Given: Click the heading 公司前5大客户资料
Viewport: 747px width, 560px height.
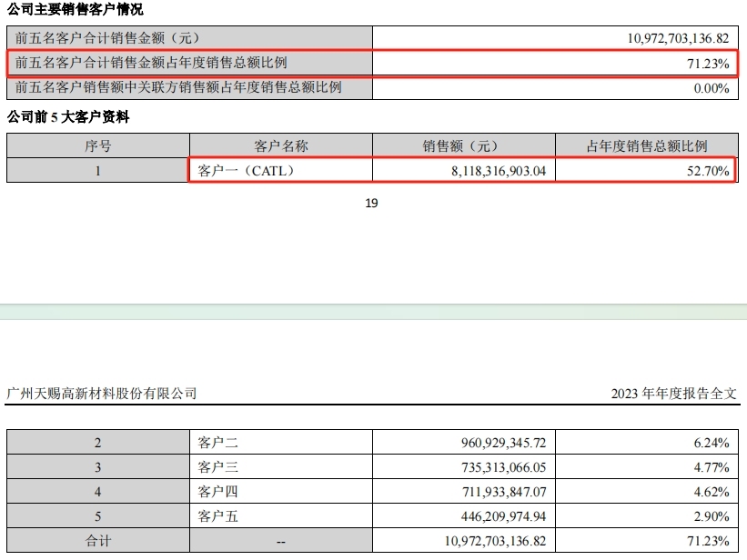Looking at the screenshot, I should pos(68,116).
